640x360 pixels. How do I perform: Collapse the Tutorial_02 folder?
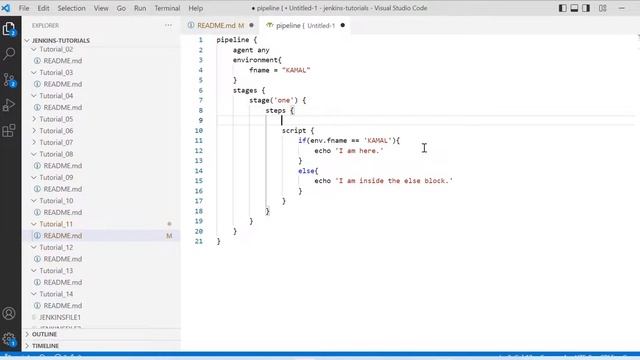(x=56, y=49)
